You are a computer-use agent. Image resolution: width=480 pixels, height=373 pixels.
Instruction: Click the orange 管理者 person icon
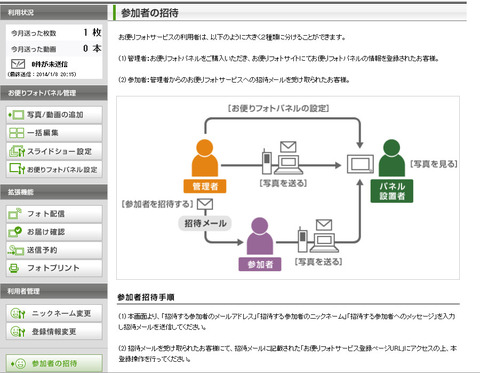click(x=205, y=158)
